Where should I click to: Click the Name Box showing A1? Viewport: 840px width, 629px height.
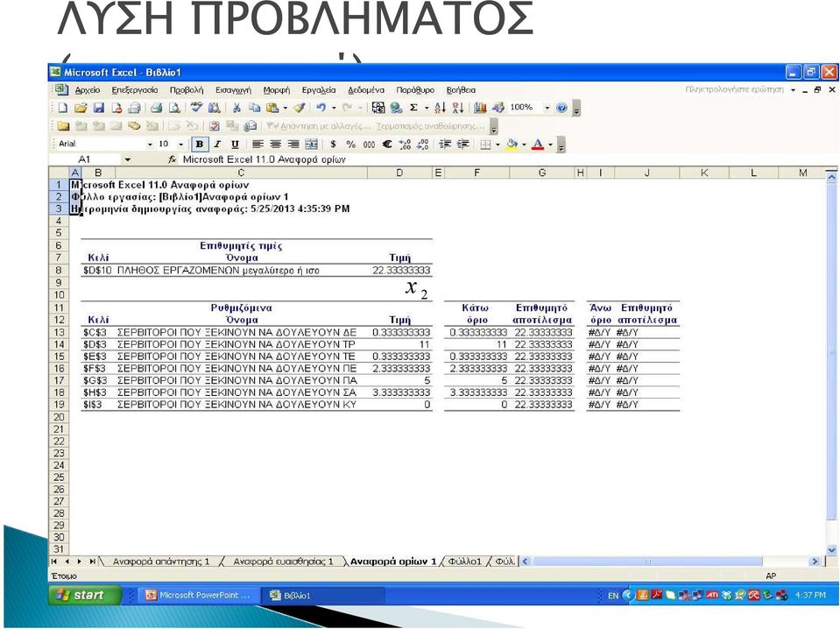pos(86,159)
